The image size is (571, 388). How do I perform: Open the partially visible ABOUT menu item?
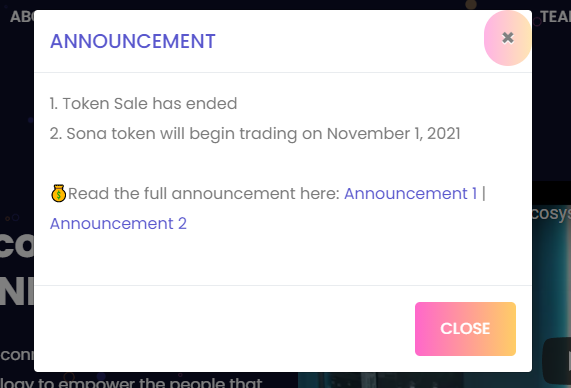(x=22, y=17)
